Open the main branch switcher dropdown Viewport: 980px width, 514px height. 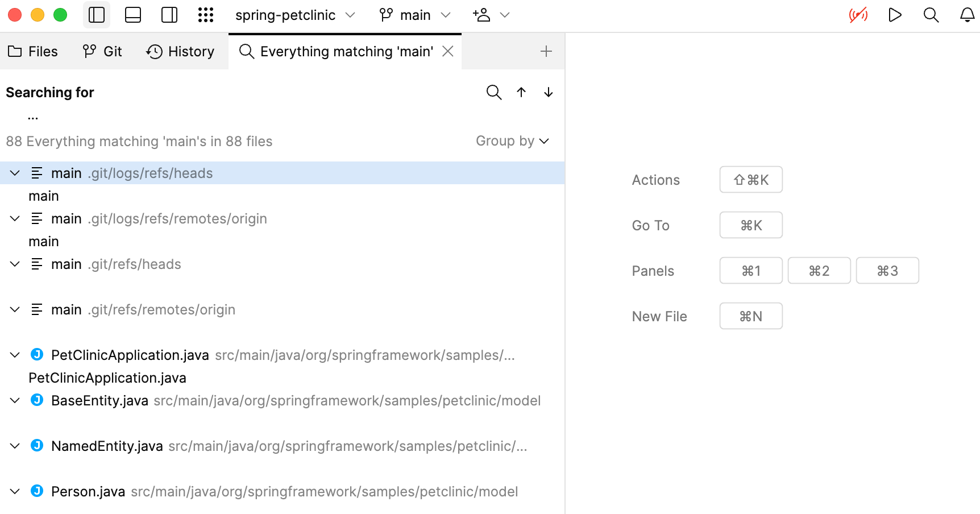point(414,15)
